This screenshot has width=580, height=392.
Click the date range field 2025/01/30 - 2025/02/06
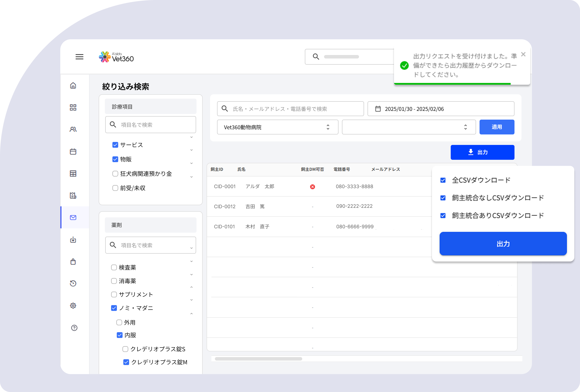[x=441, y=109]
